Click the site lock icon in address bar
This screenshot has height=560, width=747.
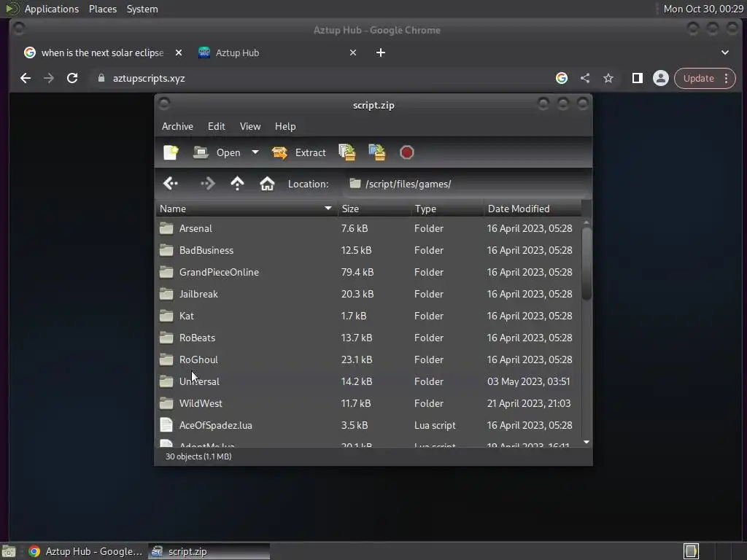pyautogui.click(x=101, y=78)
